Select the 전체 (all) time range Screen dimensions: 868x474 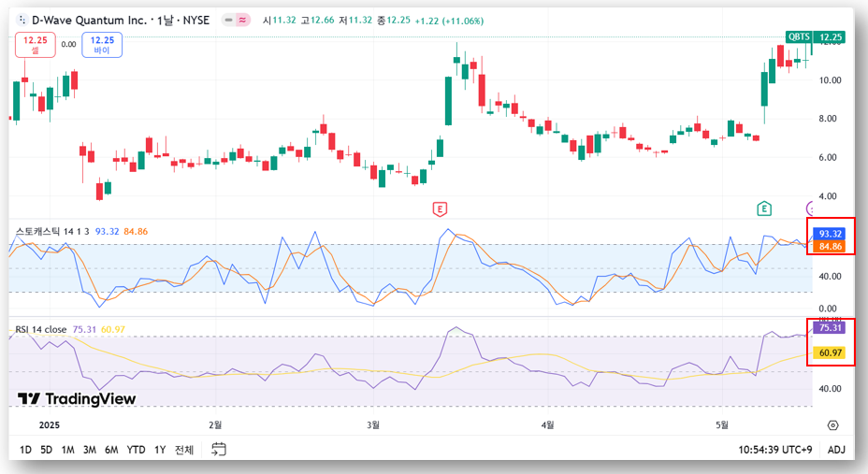[x=184, y=450]
